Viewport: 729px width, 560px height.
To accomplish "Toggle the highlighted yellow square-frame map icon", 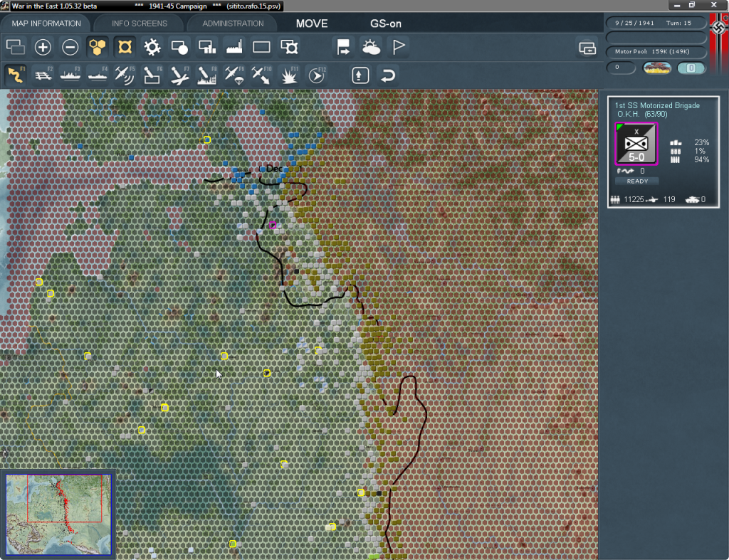I will coord(125,47).
